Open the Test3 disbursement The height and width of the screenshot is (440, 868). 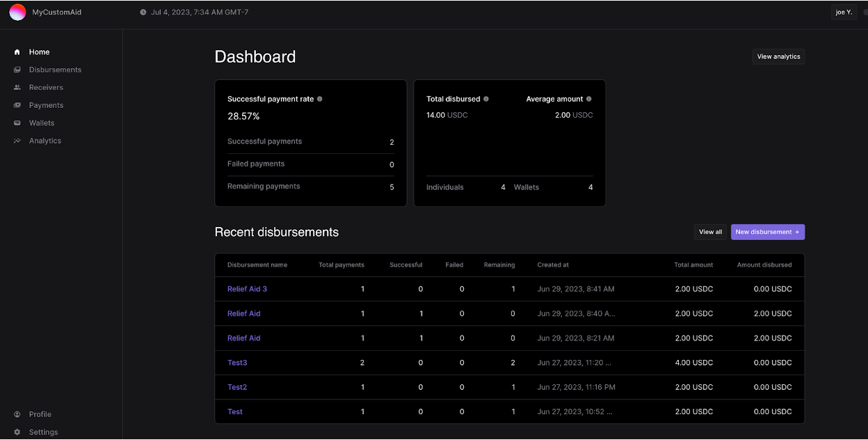point(237,363)
